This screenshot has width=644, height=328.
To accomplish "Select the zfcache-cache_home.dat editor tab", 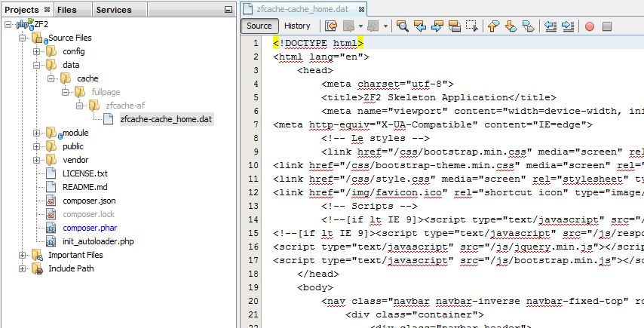I will pos(302,9).
